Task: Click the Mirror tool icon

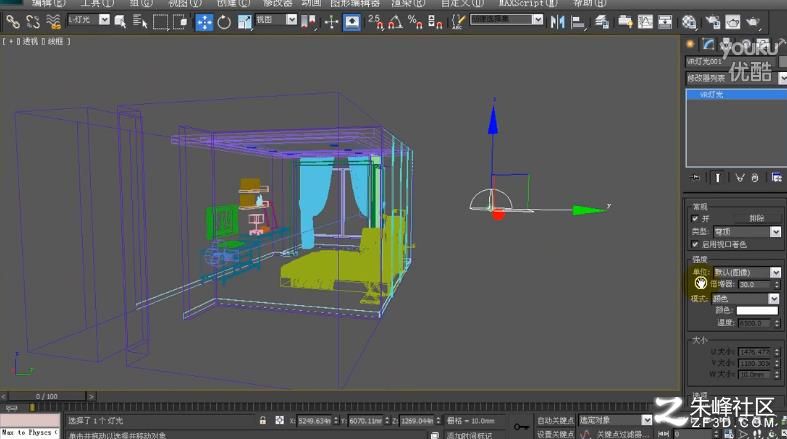Action: pyautogui.click(x=557, y=22)
